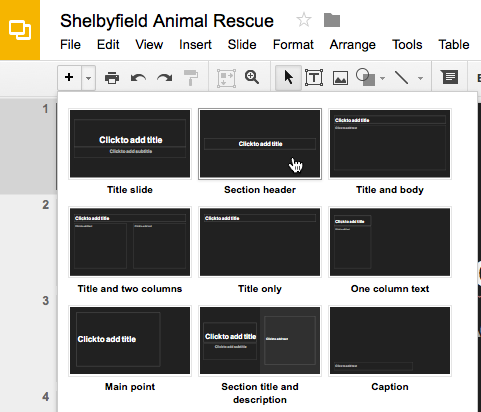
Task: Choose the Title slide layout thumbnail
Action: tap(130, 144)
